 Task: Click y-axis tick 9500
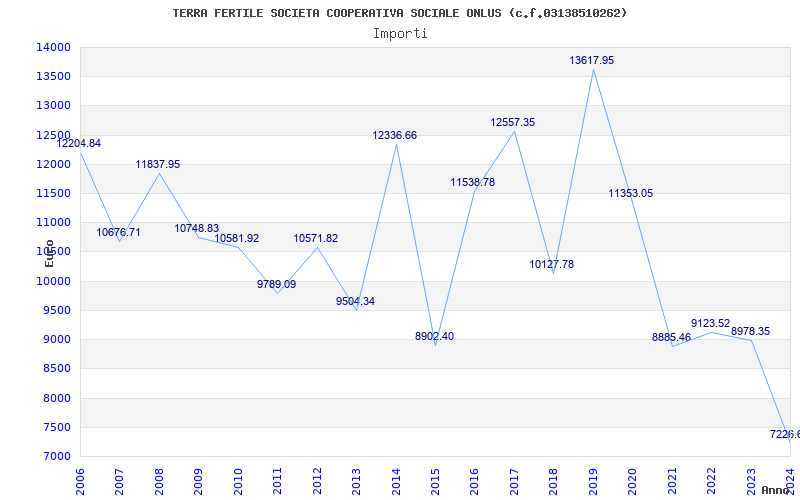56,310
